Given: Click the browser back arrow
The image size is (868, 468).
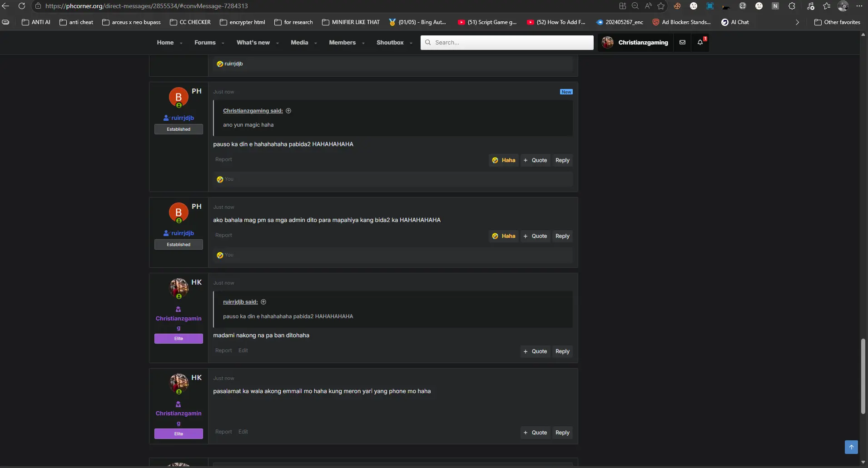Looking at the screenshot, I should pyautogui.click(x=5, y=6).
